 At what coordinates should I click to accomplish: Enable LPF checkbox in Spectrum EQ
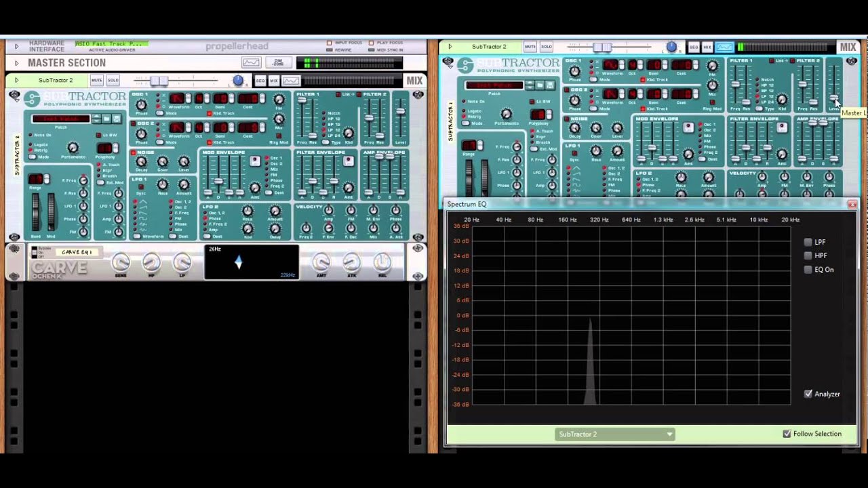808,242
